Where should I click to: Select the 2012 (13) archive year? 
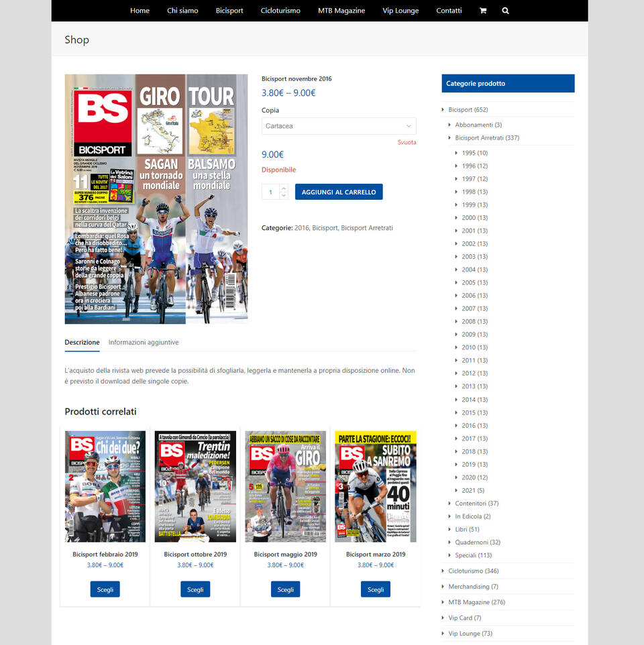point(474,373)
